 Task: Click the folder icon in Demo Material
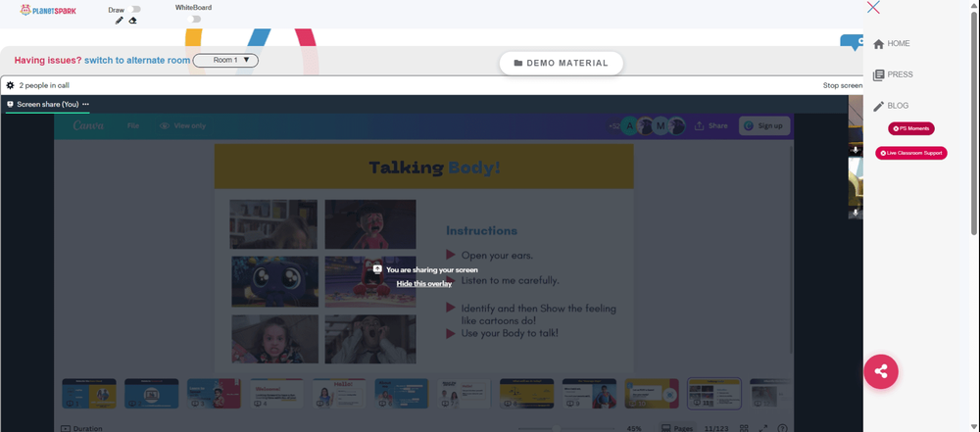518,63
